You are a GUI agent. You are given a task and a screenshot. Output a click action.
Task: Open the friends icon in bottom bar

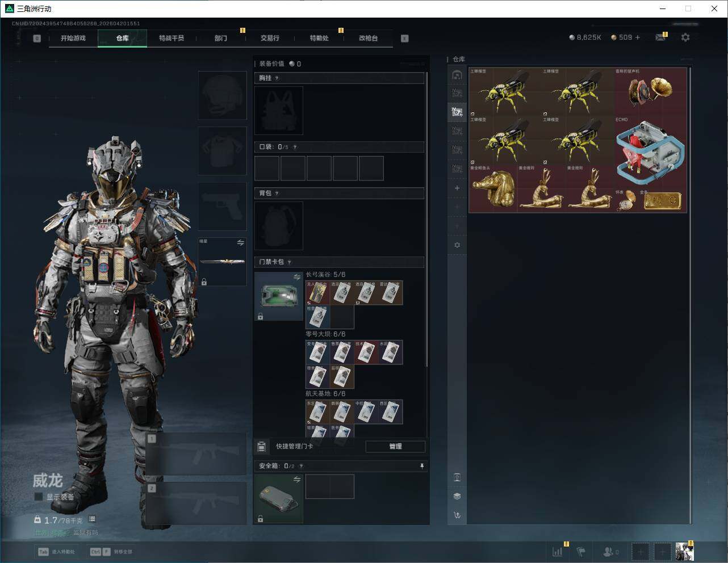(x=610, y=551)
